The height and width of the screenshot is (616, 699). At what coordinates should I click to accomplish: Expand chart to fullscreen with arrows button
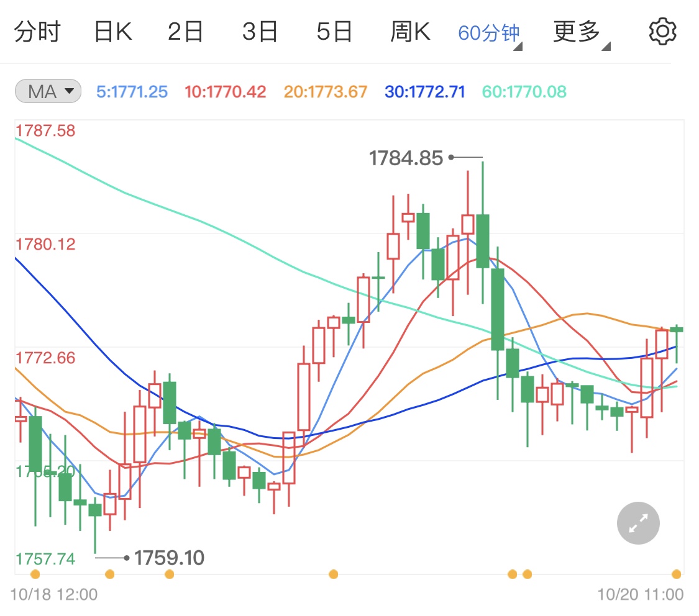click(x=638, y=523)
